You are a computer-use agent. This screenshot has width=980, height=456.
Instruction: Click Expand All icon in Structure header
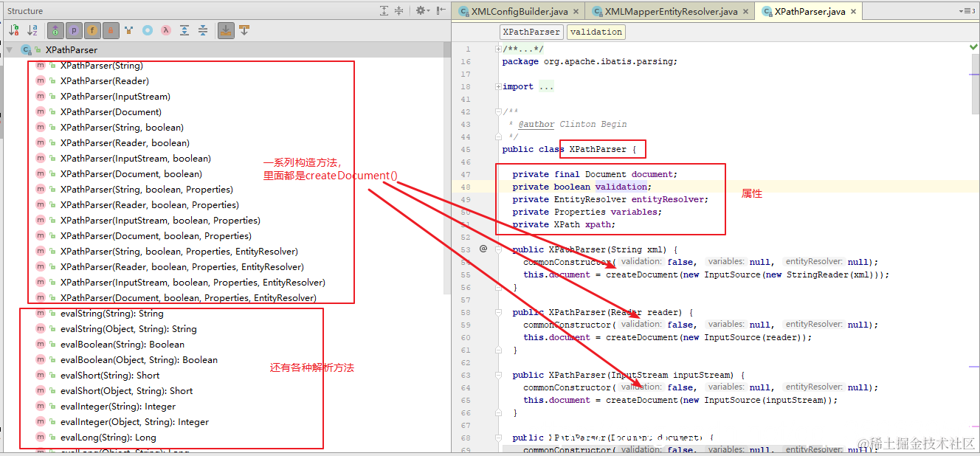[x=384, y=10]
